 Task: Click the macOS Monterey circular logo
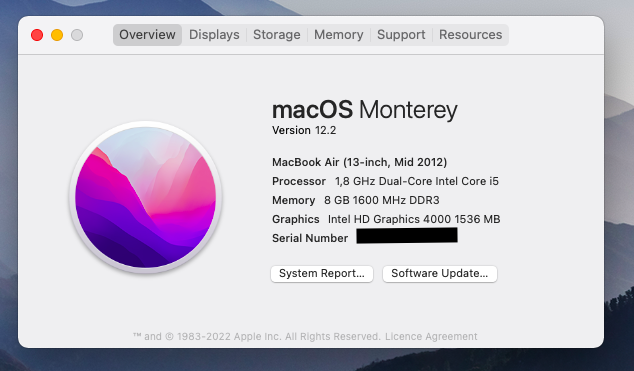coord(146,197)
